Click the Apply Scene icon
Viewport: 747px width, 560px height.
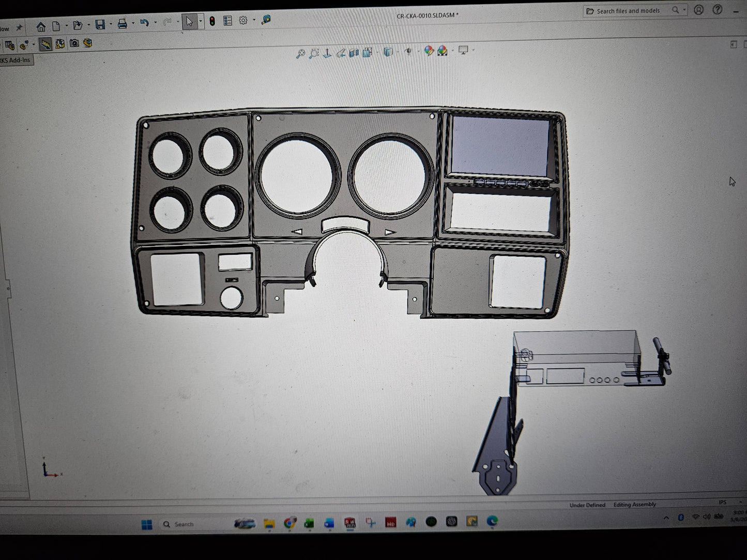click(x=443, y=51)
